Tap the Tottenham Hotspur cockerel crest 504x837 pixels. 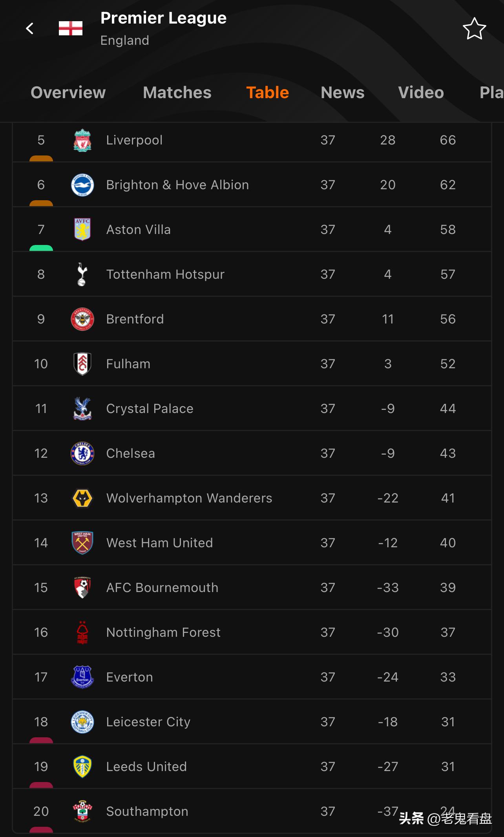pos(82,274)
